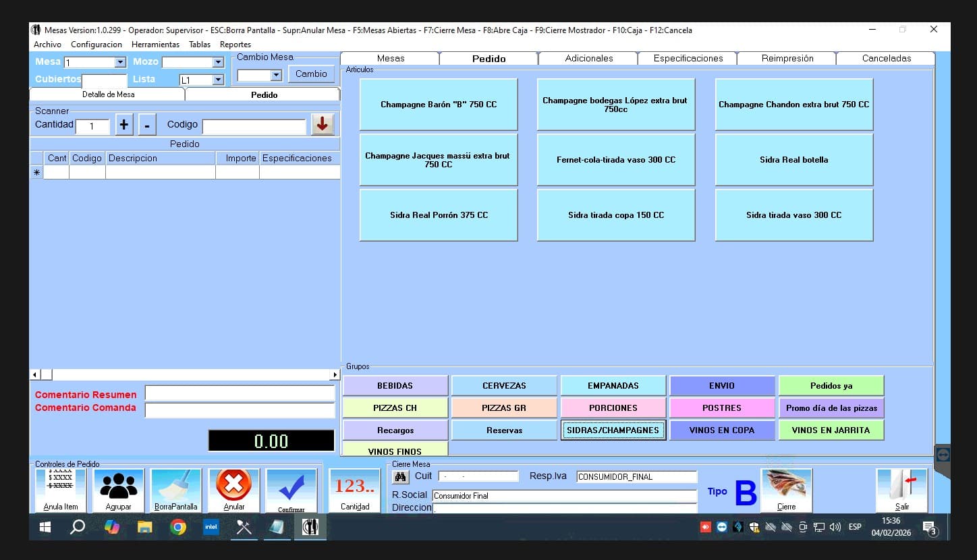Open Google Chrome from the taskbar
The width and height of the screenshot is (977, 560).
click(177, 527)
